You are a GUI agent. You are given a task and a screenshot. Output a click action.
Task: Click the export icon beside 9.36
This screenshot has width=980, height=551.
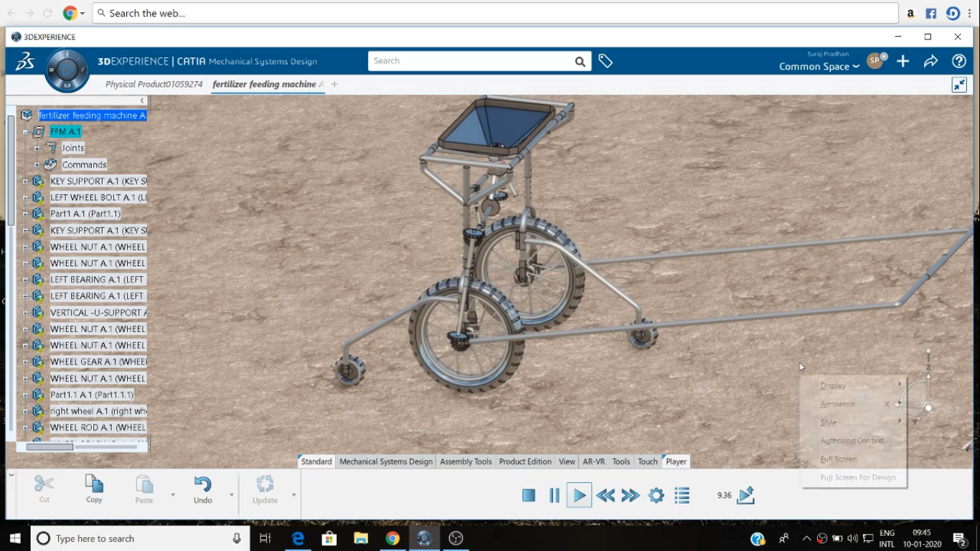[x=746, y=495]
